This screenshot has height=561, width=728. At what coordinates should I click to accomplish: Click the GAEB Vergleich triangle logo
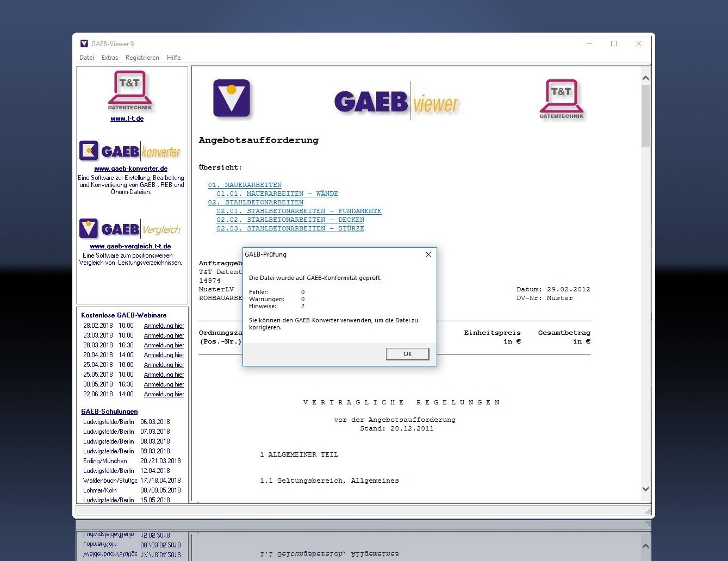pyautogui.click(x=90, y=228)
